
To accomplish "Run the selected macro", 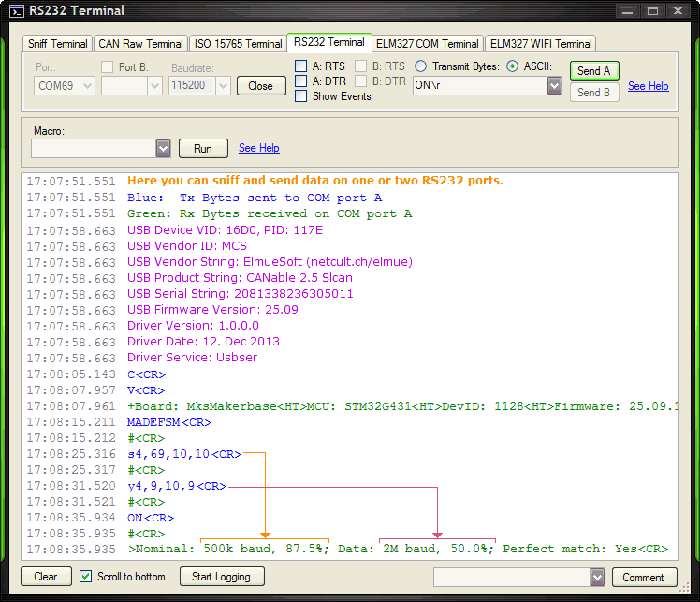I will [203, 148].
